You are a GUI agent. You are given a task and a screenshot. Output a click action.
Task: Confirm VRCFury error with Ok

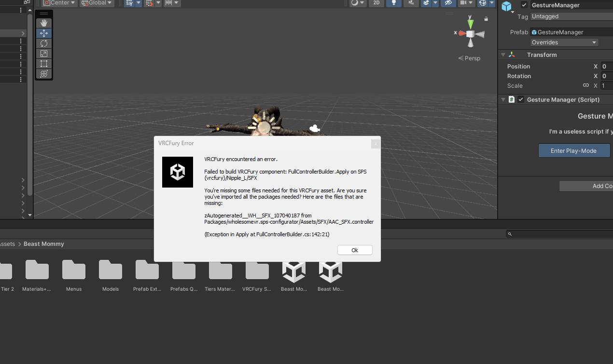tap(355, 250)
